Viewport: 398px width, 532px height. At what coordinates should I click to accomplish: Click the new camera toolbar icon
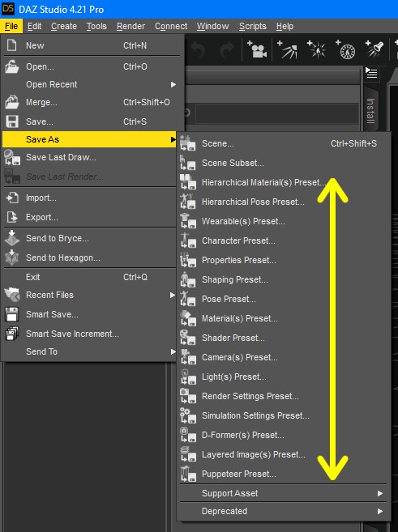(257, 50)
